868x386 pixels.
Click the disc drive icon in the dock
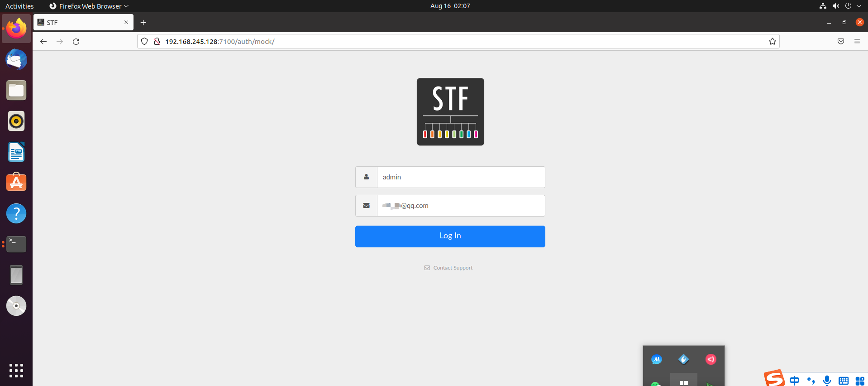coord(16,306)
